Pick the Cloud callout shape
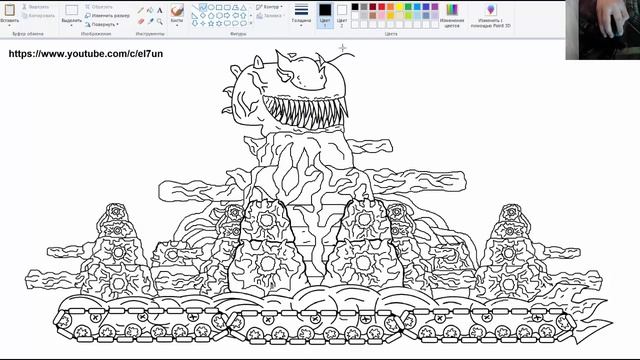The width and height of the screenshot is (640, 360). pos(243,23)
